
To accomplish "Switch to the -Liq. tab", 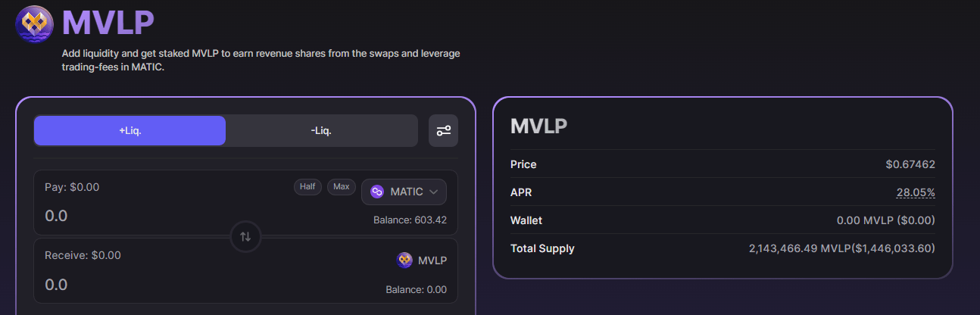I will 321,130.
